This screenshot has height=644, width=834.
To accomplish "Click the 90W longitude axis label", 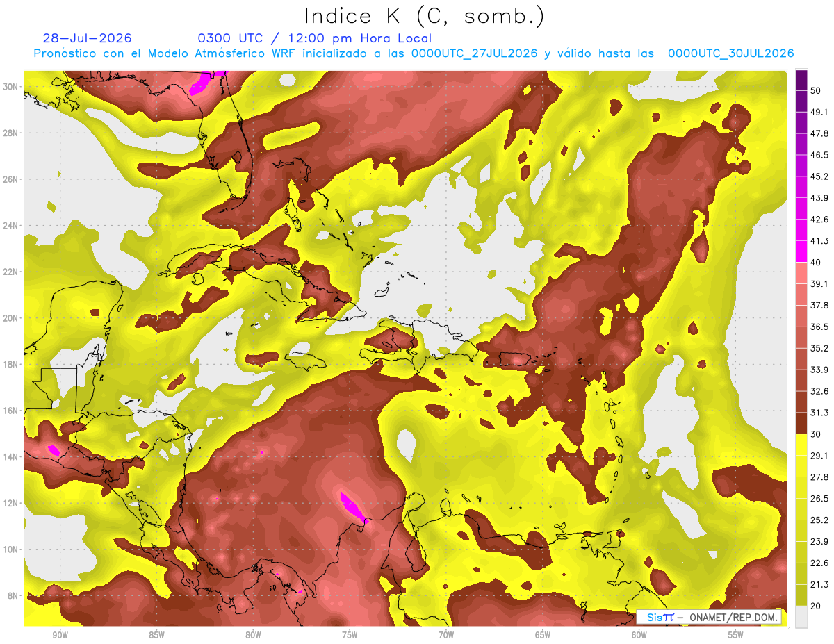I will (60, 635).
